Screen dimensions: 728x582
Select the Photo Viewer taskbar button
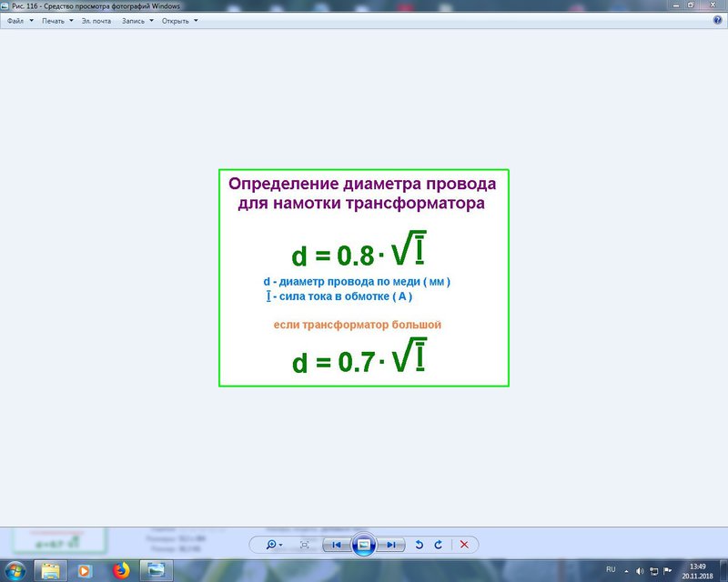pyautogui.click(x=157, y=570)
